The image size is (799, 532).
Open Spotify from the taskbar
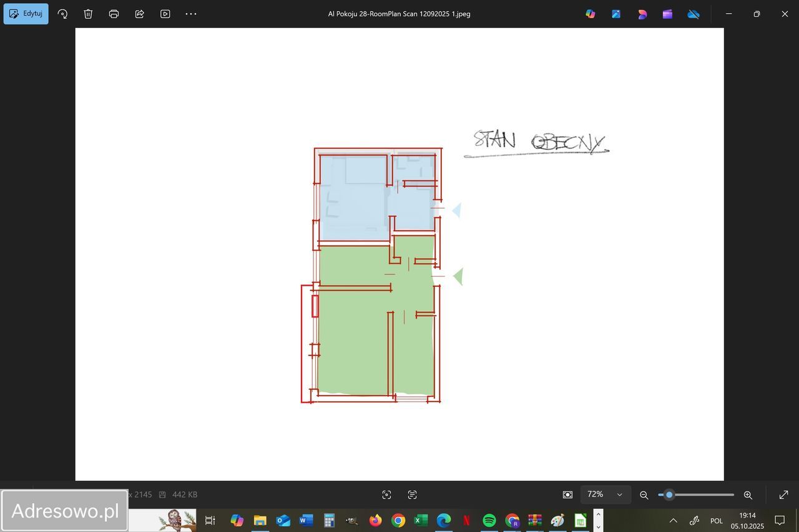pyautogui.click(x=489, y=520)
